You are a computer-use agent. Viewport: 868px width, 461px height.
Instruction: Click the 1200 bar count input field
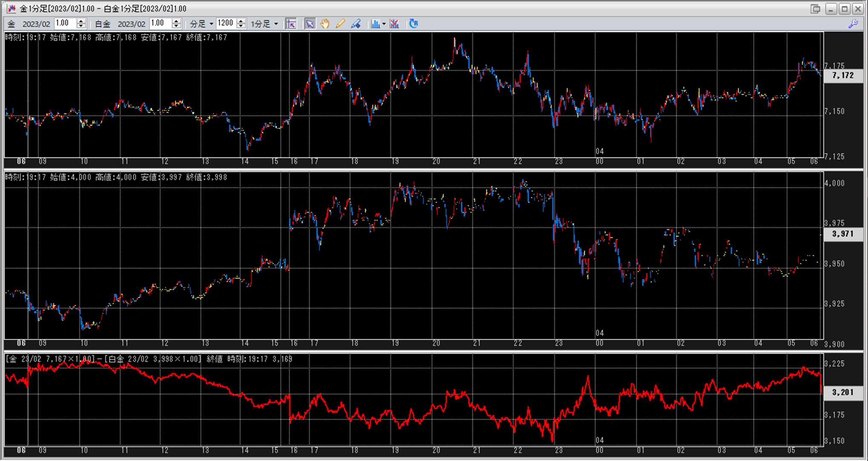coord(226,23)
